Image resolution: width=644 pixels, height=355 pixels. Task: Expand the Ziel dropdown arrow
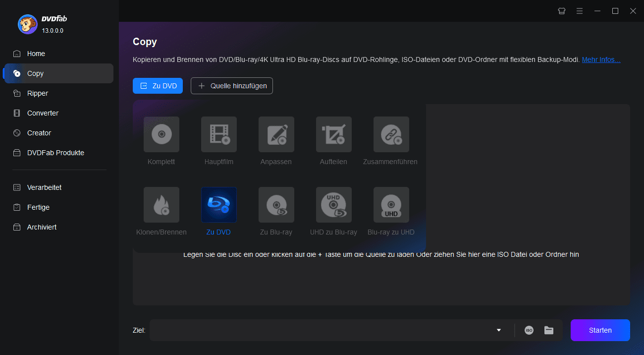[x=499, y=330]
